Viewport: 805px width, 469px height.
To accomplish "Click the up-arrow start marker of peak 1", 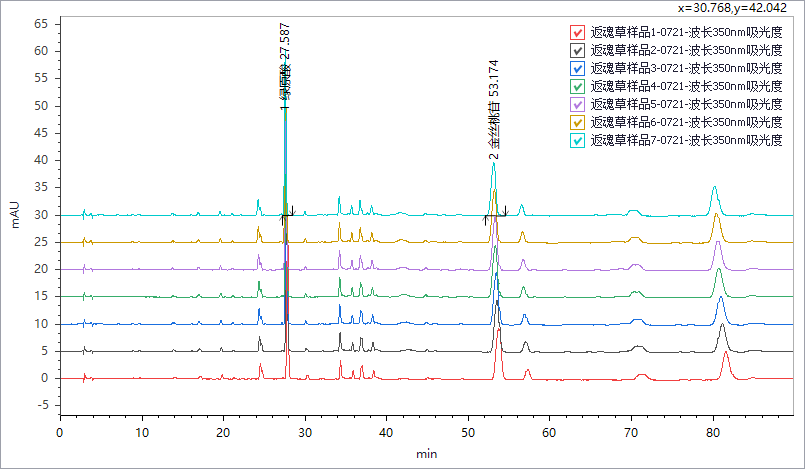I will [282, 217].
